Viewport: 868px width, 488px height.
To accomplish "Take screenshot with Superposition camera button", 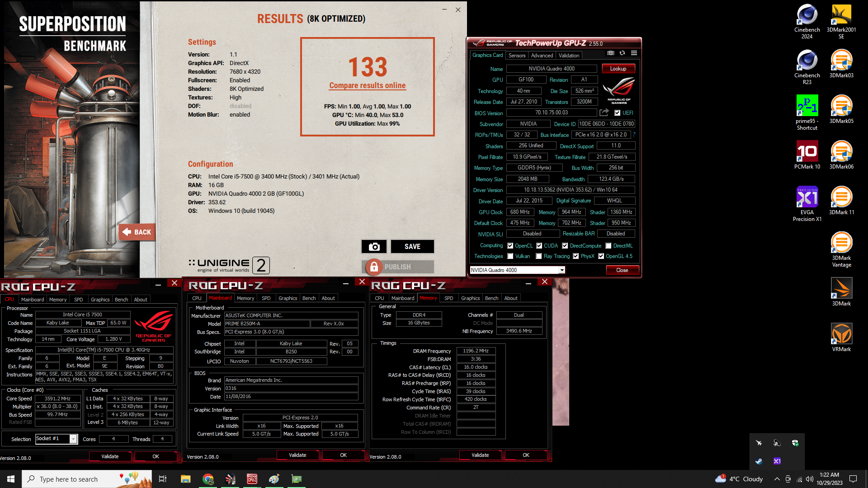I will 374,246.
